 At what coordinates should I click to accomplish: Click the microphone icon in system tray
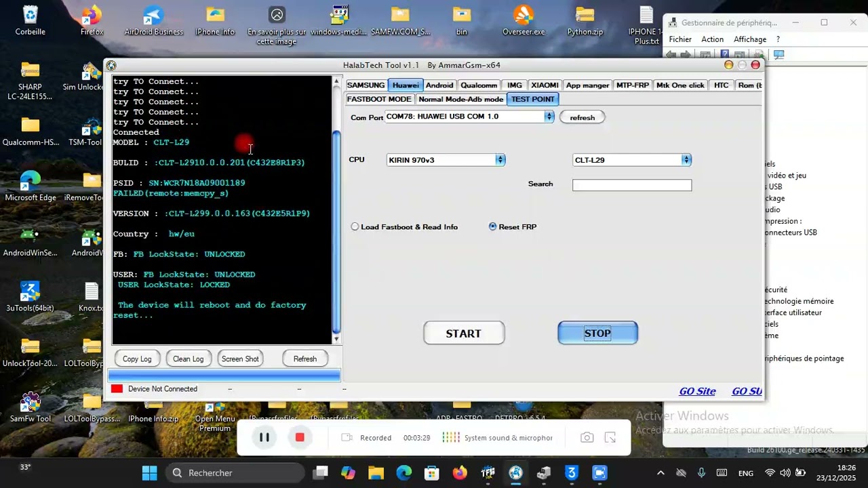[x=701, y=472]
